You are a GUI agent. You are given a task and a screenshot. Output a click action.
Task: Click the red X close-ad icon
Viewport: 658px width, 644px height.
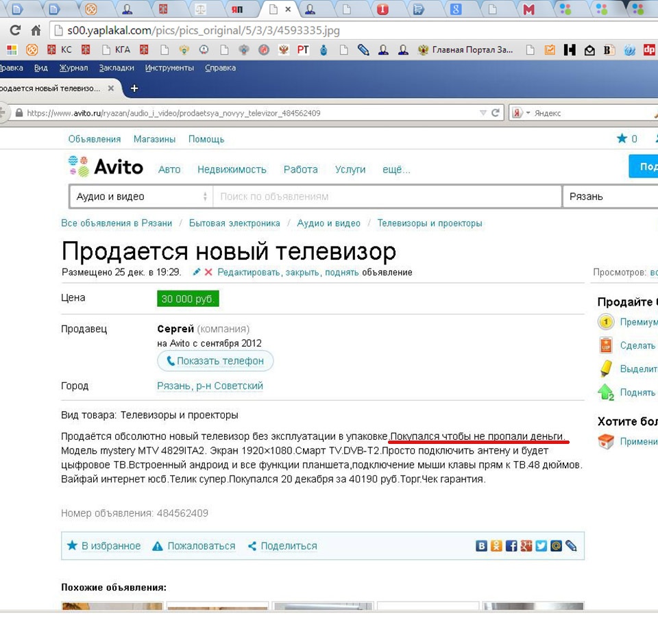208,272
